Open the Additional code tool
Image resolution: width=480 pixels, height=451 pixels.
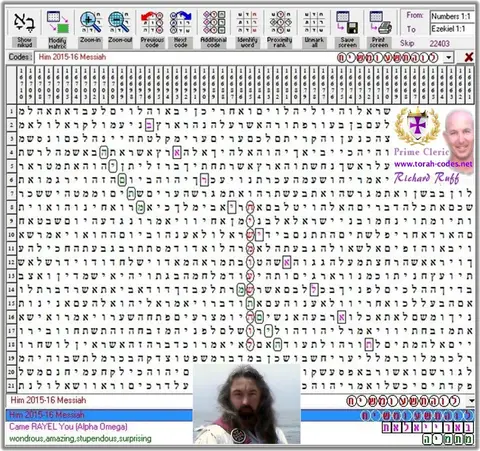pos(214,22)
